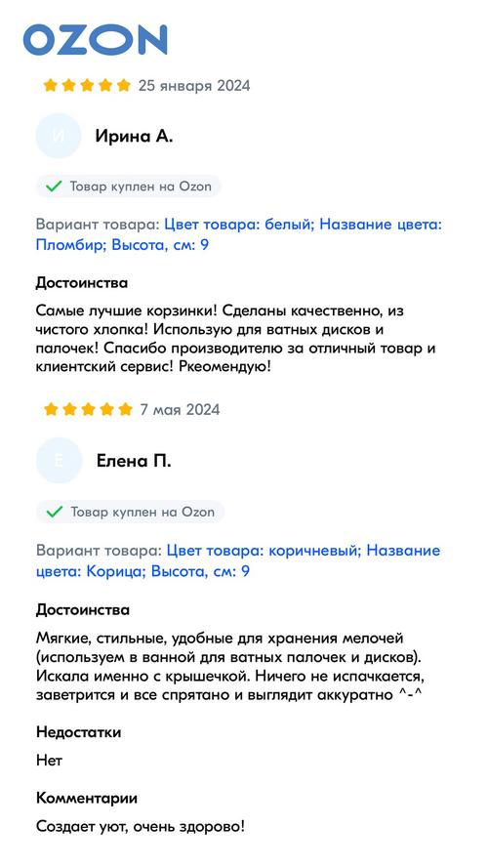488x868 pixels.
Task: Click Ирина's review text about корзинки
Action: 235,339
